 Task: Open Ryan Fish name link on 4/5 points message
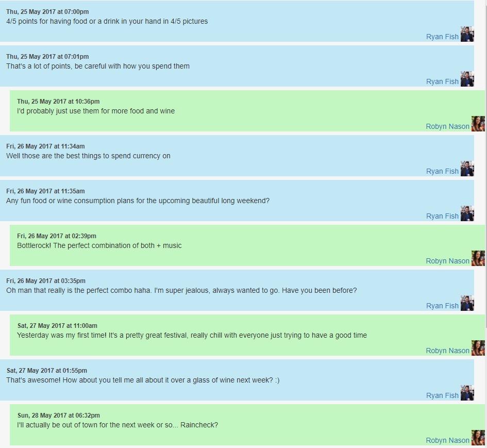coord(442,37)
